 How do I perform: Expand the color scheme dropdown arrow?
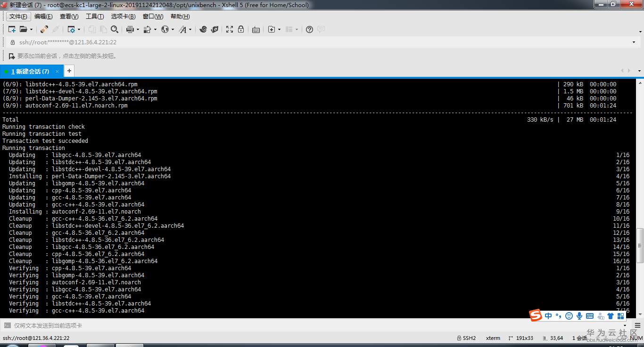[155, 29]
